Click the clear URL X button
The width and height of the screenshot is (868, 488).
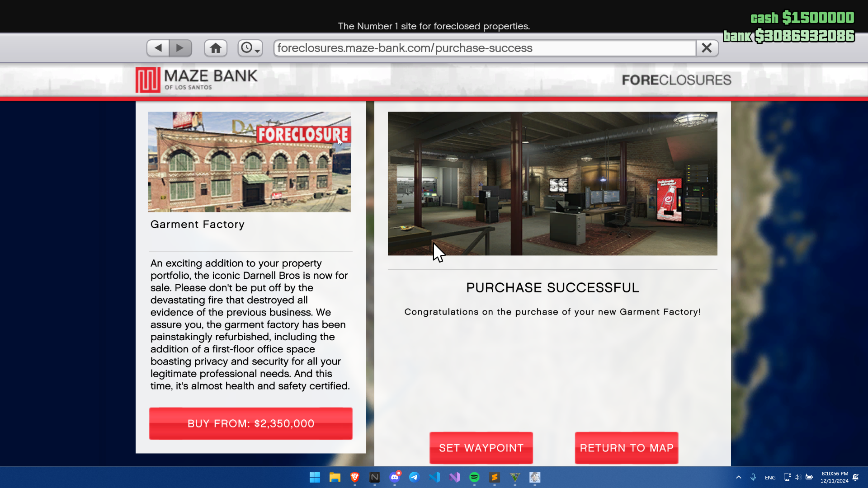707,47
